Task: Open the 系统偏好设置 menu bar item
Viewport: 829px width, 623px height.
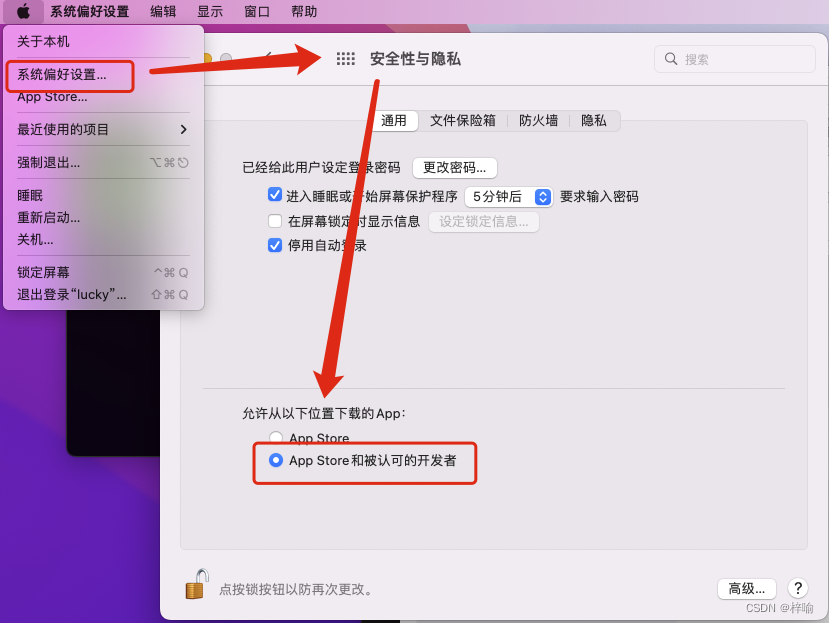Action: point(89,12)
